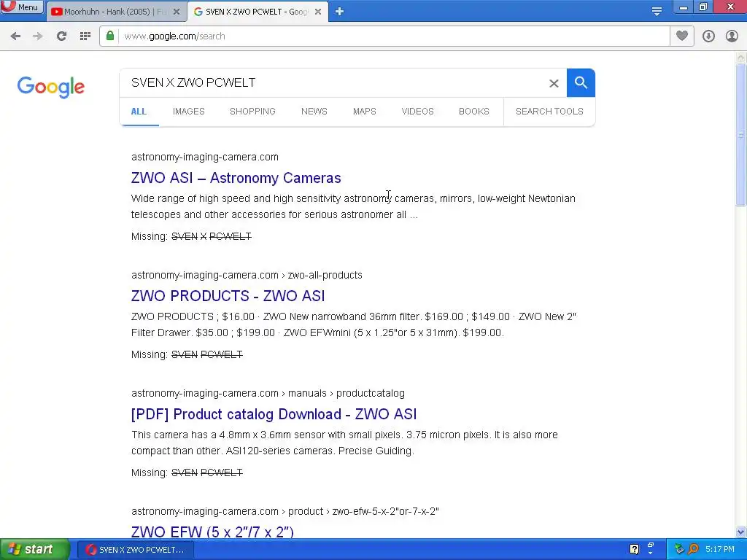Click Missing terms under Product catalog result
The image size is (747, 560).
206,472
